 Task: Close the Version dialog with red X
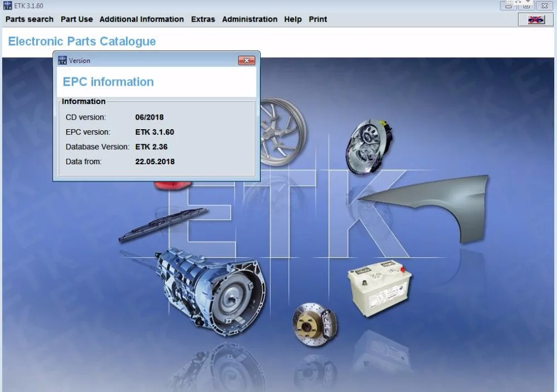pos(247,60)
